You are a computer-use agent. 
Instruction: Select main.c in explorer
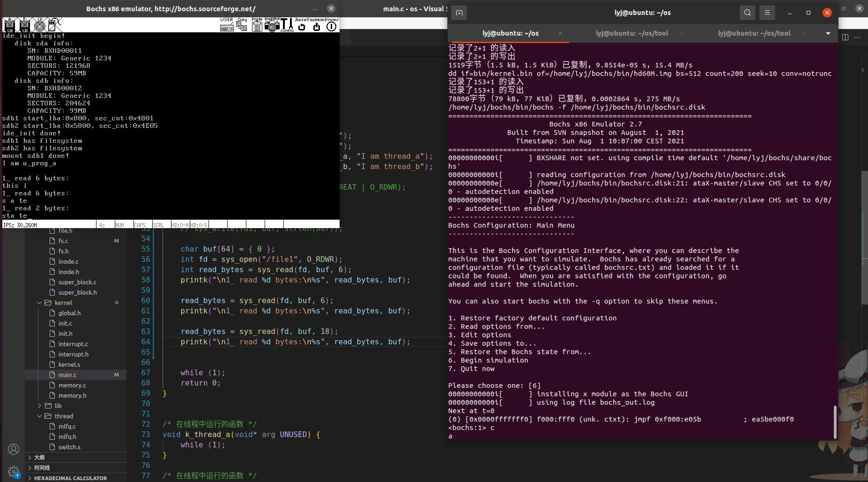pyautogui.click(x=67, y=375)
